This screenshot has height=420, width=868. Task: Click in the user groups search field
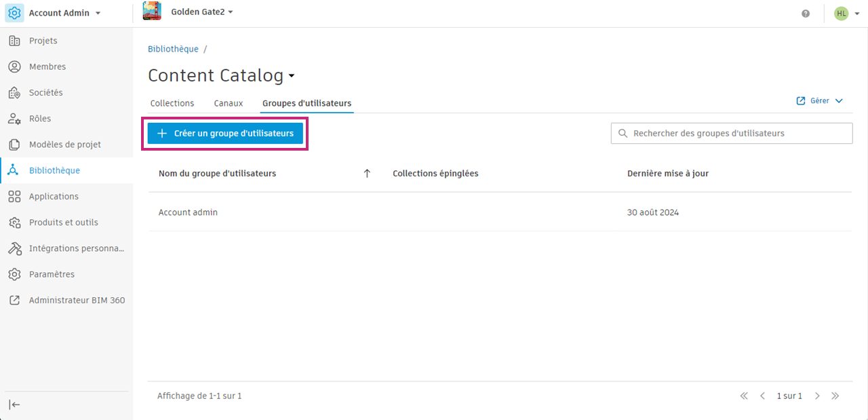[732, 134]
